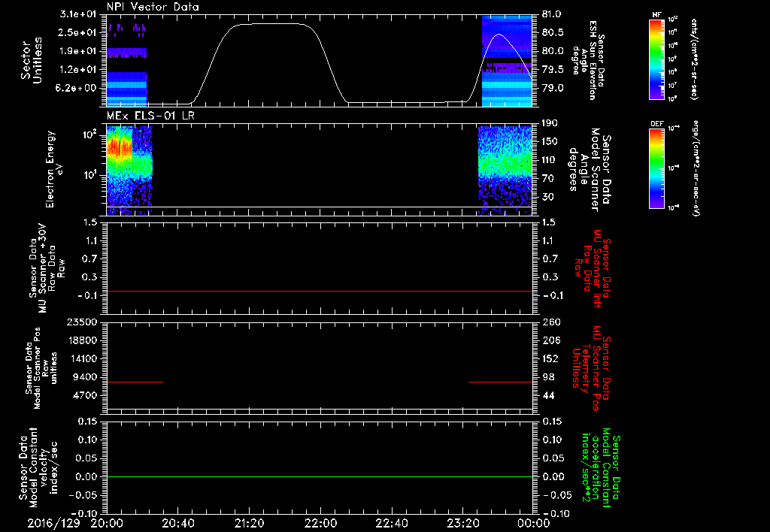Click the red 'MU Scanner Pos Telemetry' label
The image size is (770, 532).
[x=592, y=368]
